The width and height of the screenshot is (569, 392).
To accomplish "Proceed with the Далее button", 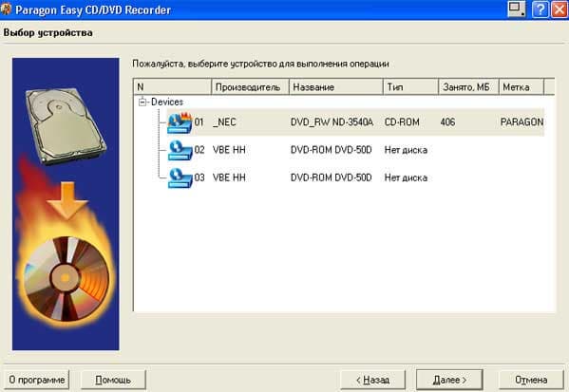I will (449, 380).
